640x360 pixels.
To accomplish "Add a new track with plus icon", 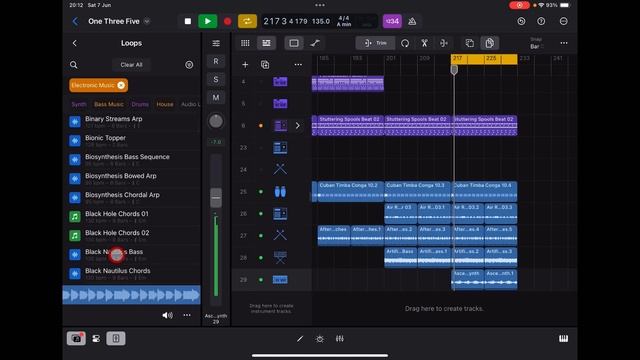I will (x=245, y=64).
